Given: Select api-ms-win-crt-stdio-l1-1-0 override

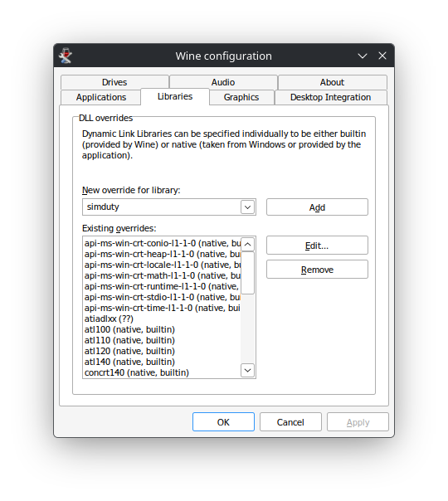Looking at the screenshot, I should click(162, 297).
